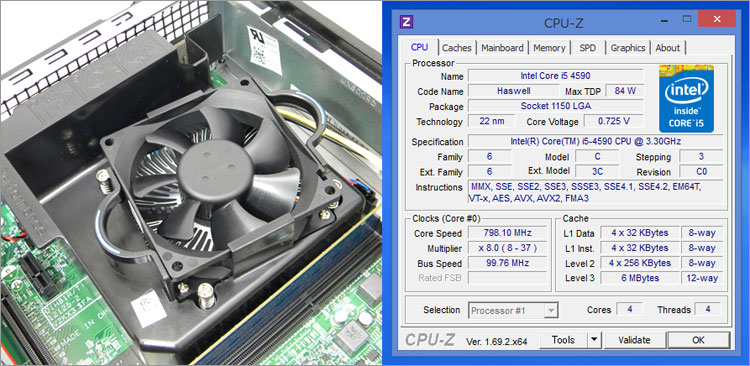
Task: Click the Specification field i5-4590 CPU @ 3.30GHz
Action: click(595, 141)
